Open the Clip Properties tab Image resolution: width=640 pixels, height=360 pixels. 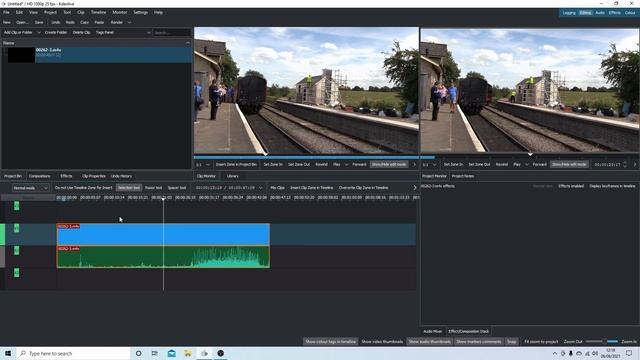tap(93, 176)
